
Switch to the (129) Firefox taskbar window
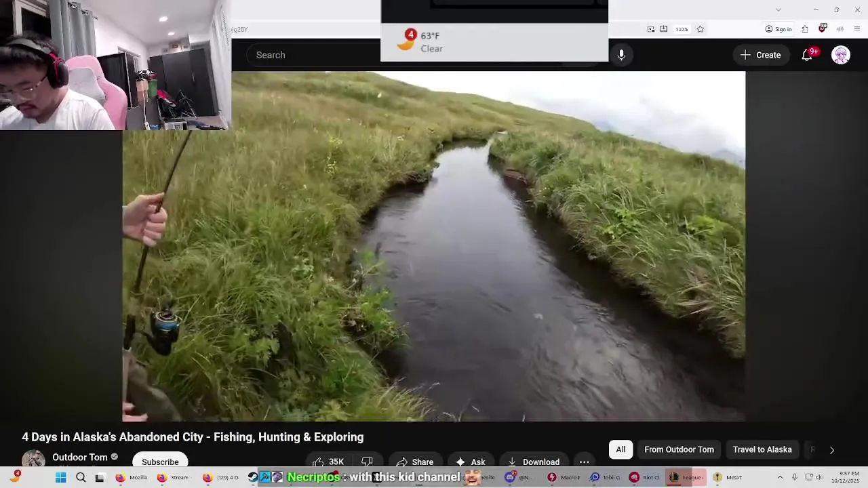(222, 477)
